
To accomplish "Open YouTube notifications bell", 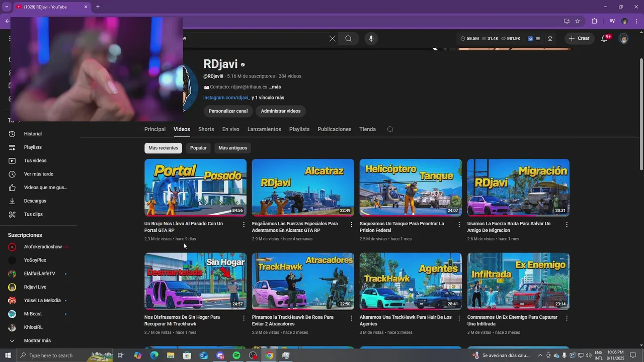I will [x=605, y=38].
